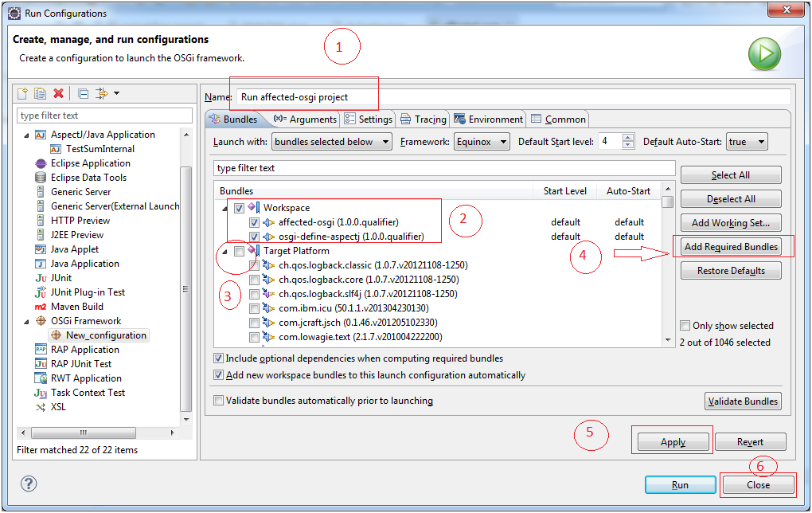
Task: Open the Launch with dropdown
Action: (331, 142)
